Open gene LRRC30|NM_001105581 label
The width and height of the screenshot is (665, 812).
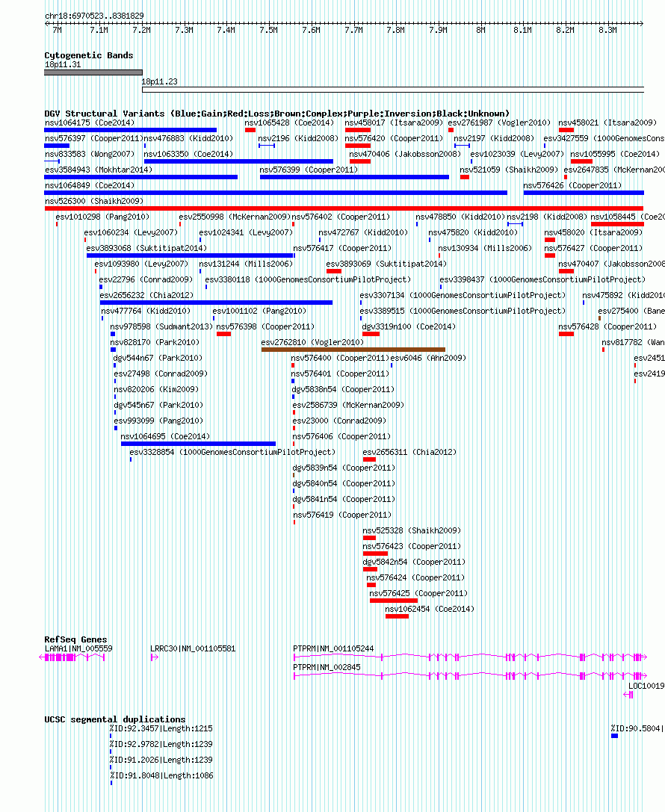(193, 648)
